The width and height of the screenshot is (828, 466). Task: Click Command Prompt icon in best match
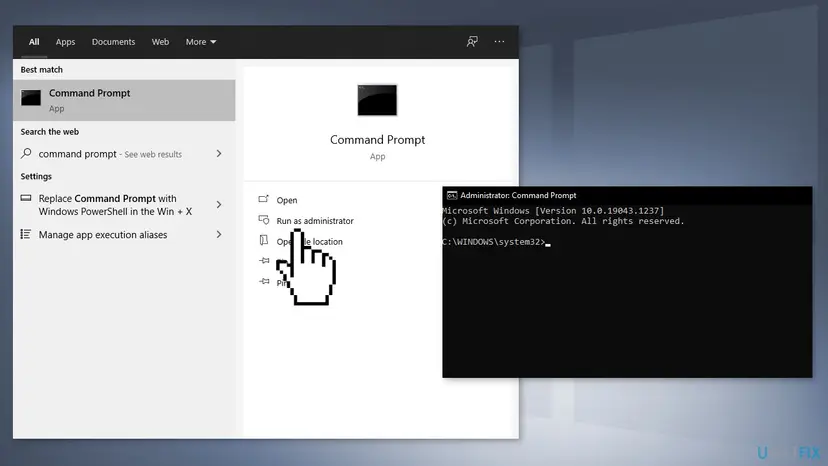click(31, 98)
